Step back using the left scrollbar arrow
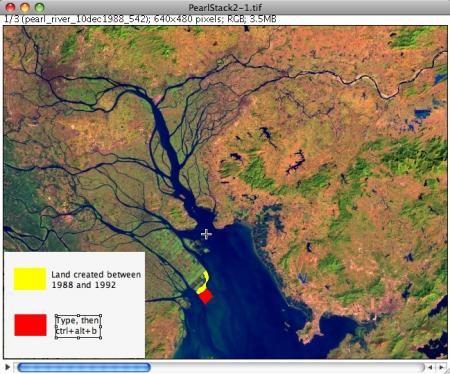The width and height of the screenshot is (450, 374). (430, 367)
